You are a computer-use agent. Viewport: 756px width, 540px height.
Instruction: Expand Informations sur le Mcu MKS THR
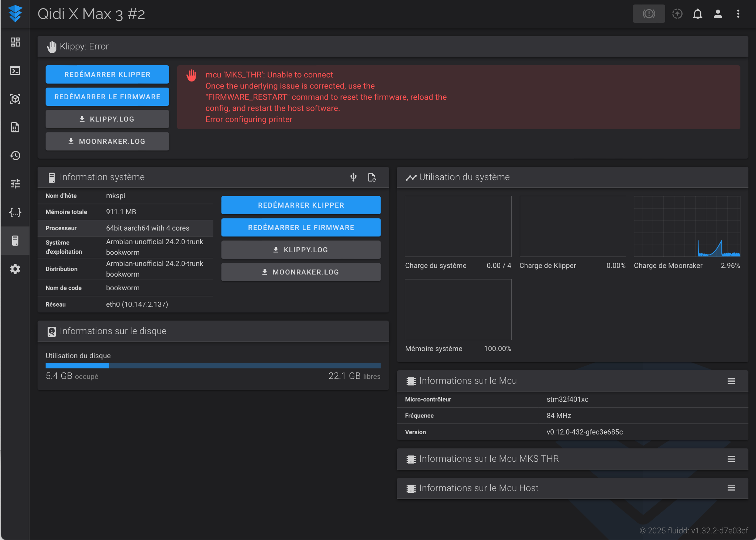coord(731,459)
